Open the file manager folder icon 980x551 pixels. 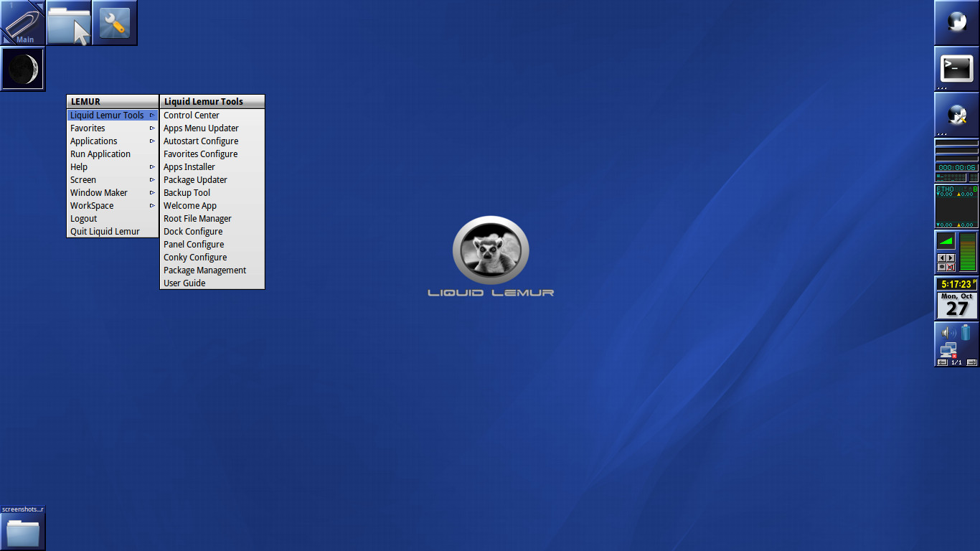point(69,23)
